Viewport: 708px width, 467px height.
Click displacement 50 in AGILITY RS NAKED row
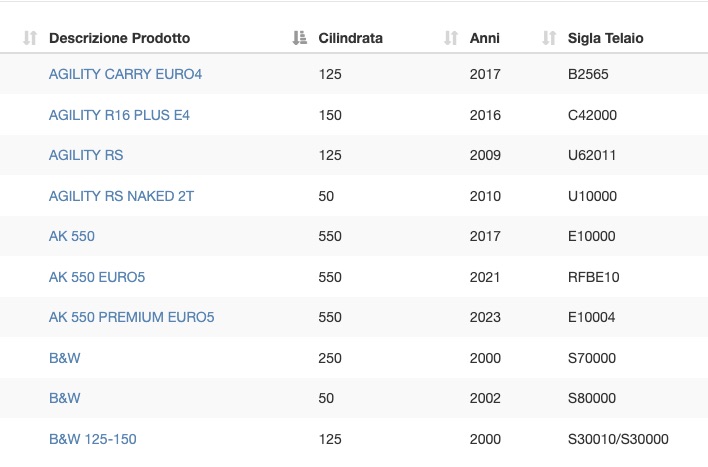(x=326, y=196)
